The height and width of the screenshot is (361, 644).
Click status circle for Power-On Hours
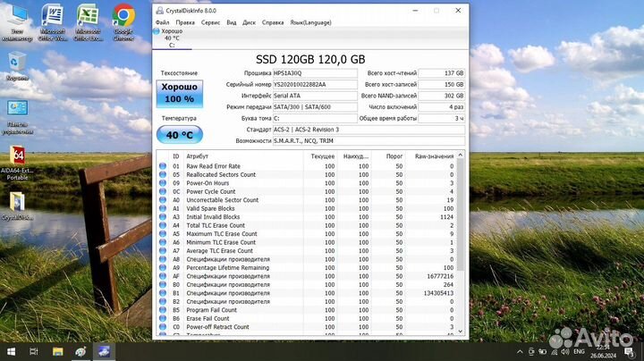[163, 183]
